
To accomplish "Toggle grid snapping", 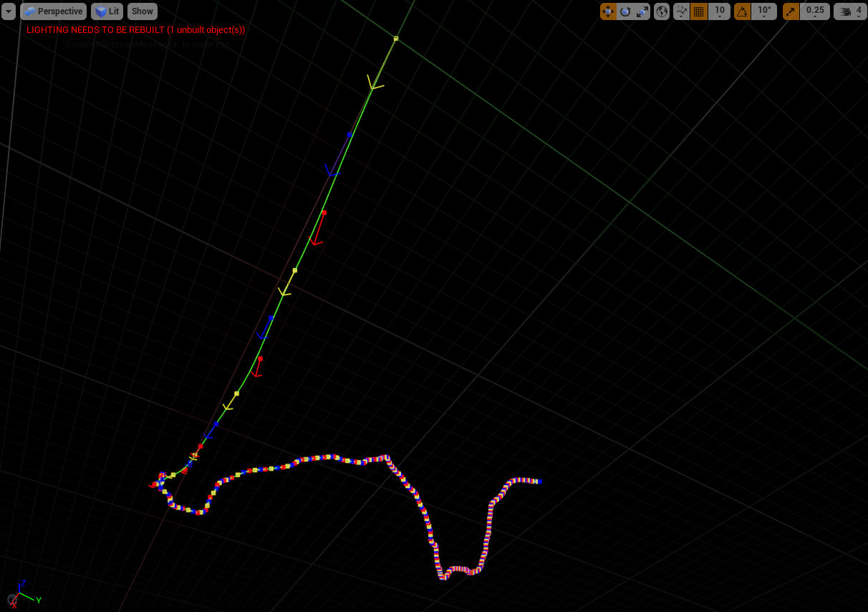I will pyautogui.click(x=699, y=11).
